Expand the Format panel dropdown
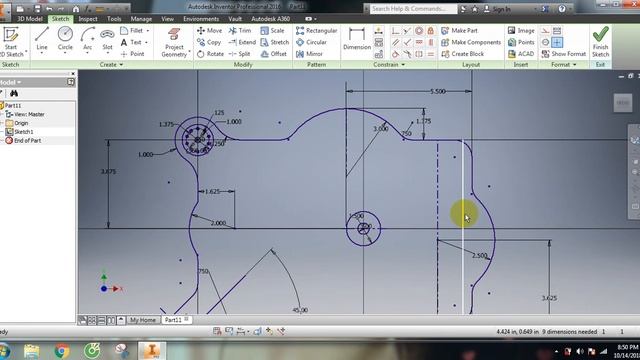 564,64
